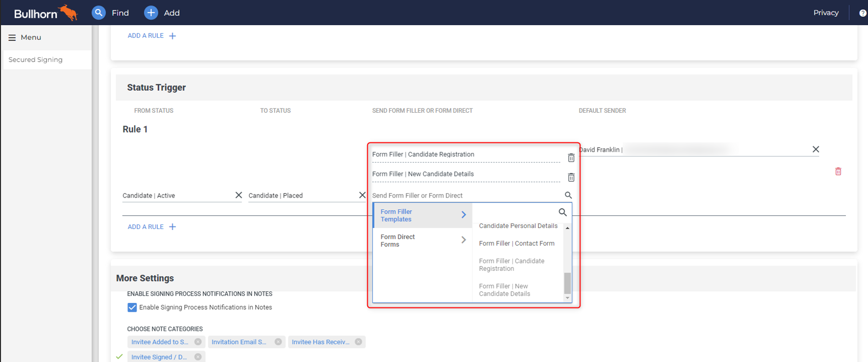
Task: Remove the Invitation Email note category chip
Action: pos(278,342)
